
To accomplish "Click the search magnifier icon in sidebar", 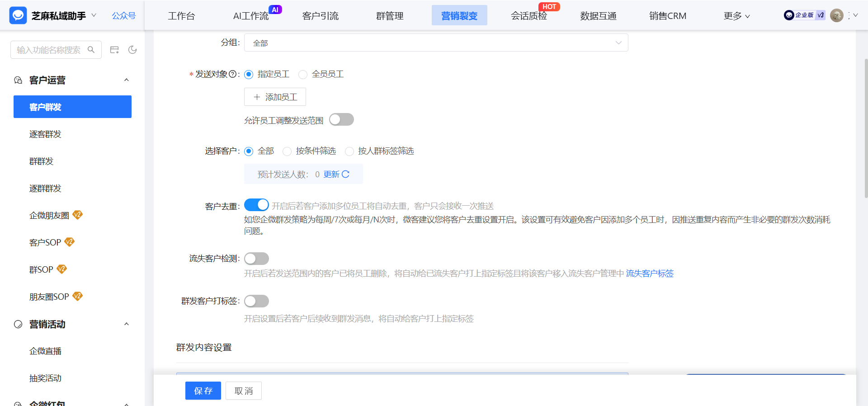I will (91, 50).
